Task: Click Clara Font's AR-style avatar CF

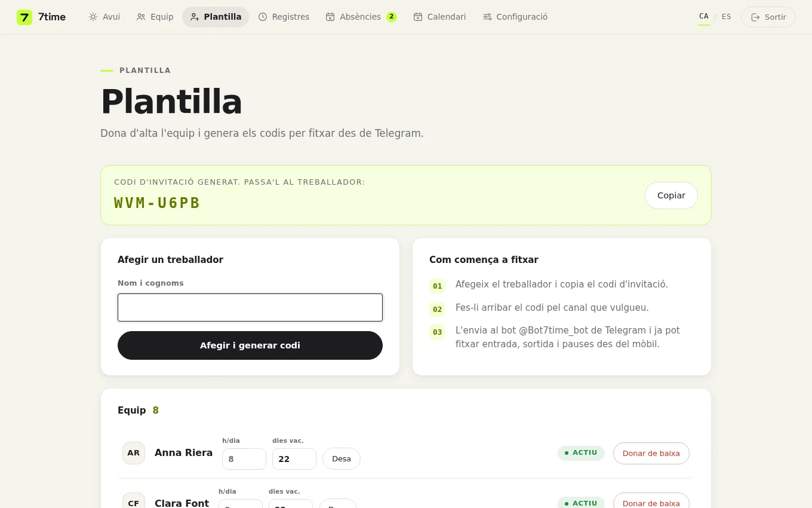Action: pyautogui.click(x=134, y=502)
